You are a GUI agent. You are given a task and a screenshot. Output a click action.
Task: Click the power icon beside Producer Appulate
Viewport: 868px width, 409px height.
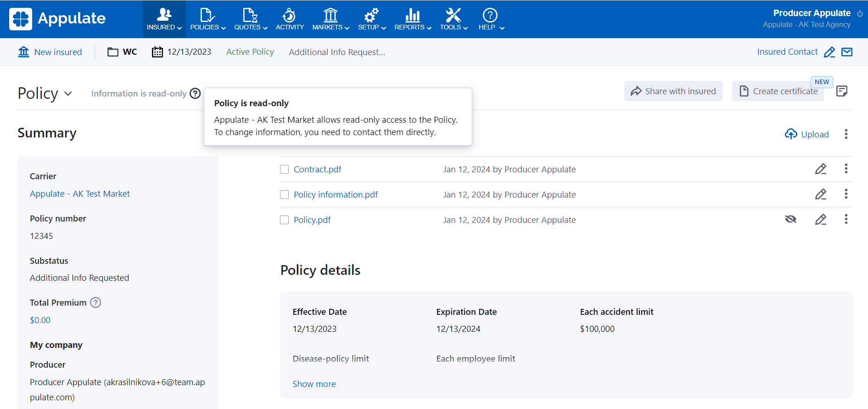(x=860, y=13)
